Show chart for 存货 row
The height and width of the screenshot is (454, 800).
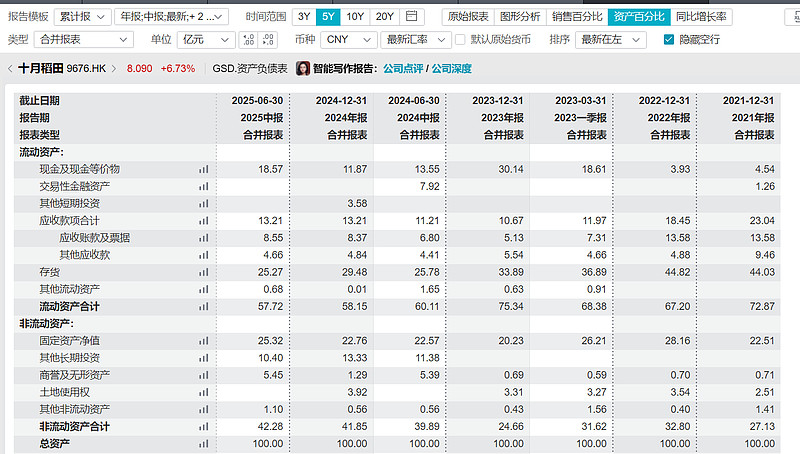pyautogui.click(x=203, y=272)
